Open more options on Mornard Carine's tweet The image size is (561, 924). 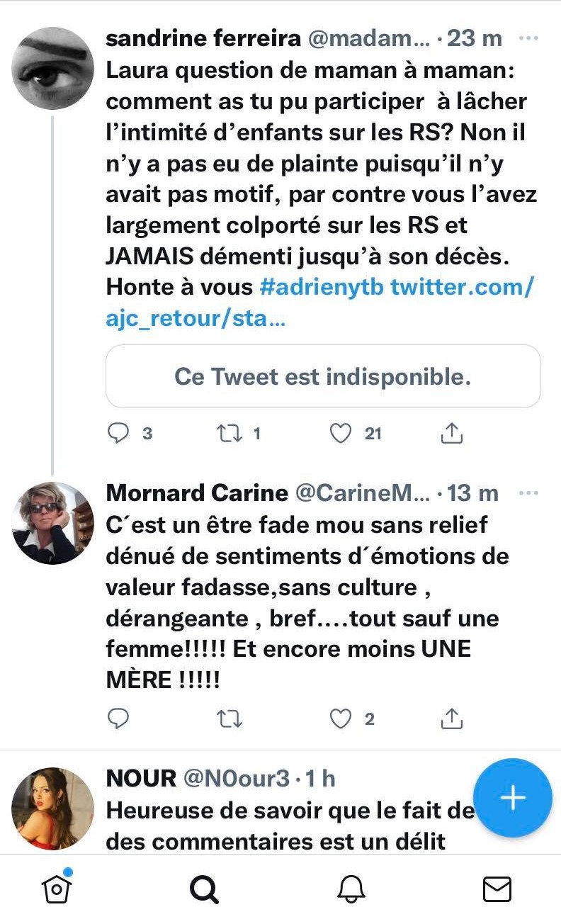pyautogui.click(x=528, y=492)
